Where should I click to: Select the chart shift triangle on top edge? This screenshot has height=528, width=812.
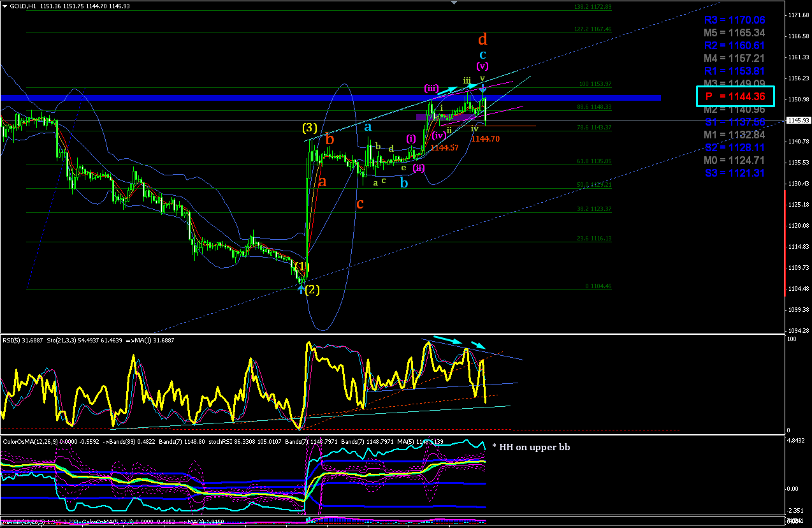[454, 3]
